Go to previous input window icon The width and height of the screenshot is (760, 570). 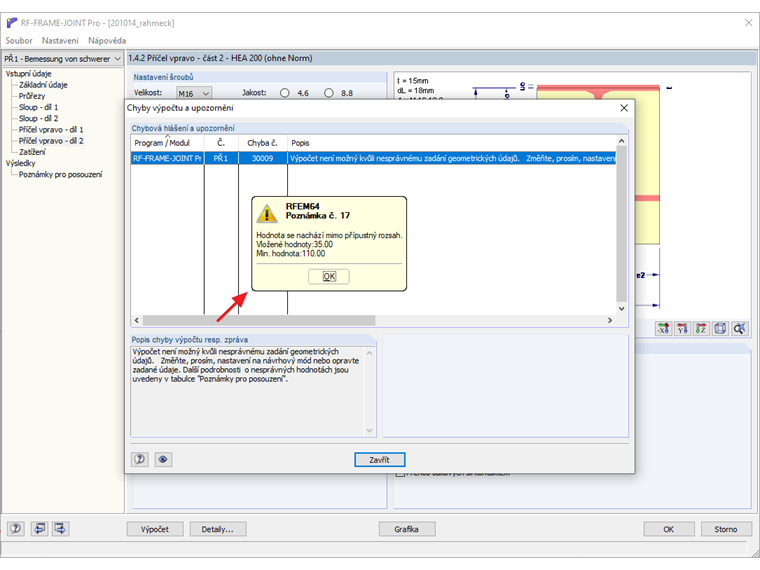coord(39,528)
